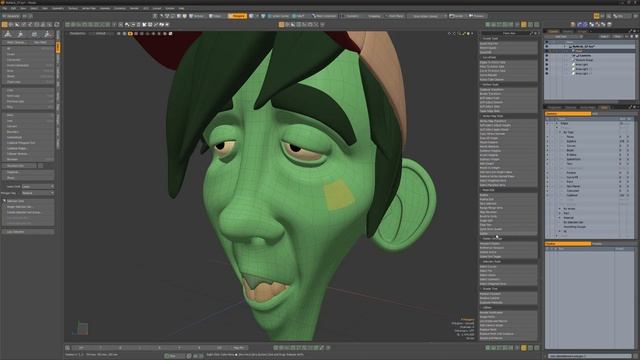Open the File menu
Image resolution: width=640 pixels, height=360 pixels.
click(x=4, y=8)
